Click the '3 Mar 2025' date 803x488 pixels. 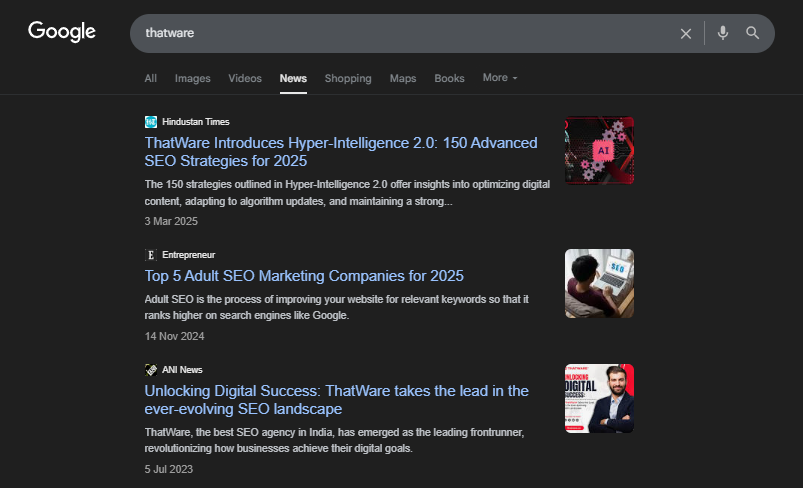pos(171,221)
